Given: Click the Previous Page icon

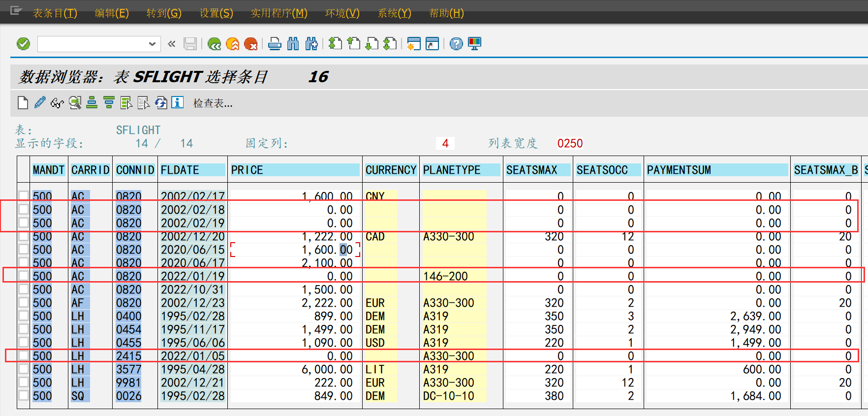Looking at the screenshot, I should click(x=354, y=44).
